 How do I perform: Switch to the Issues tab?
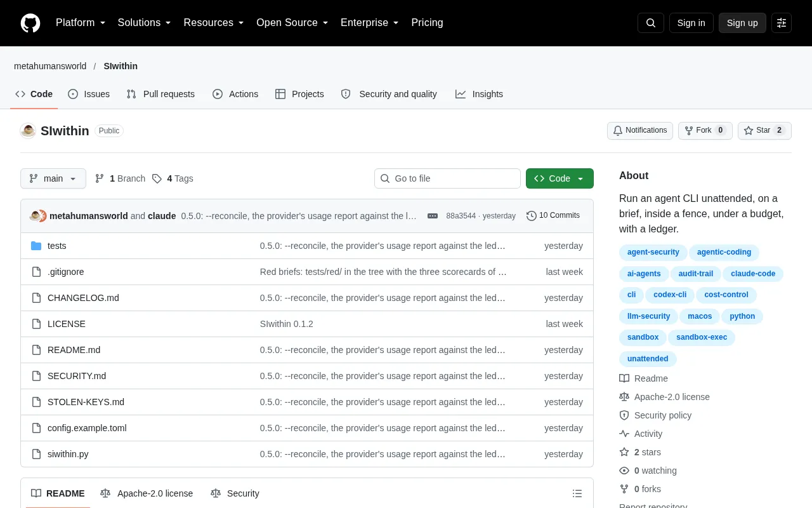pyautogui.click(x=89, y=94)
